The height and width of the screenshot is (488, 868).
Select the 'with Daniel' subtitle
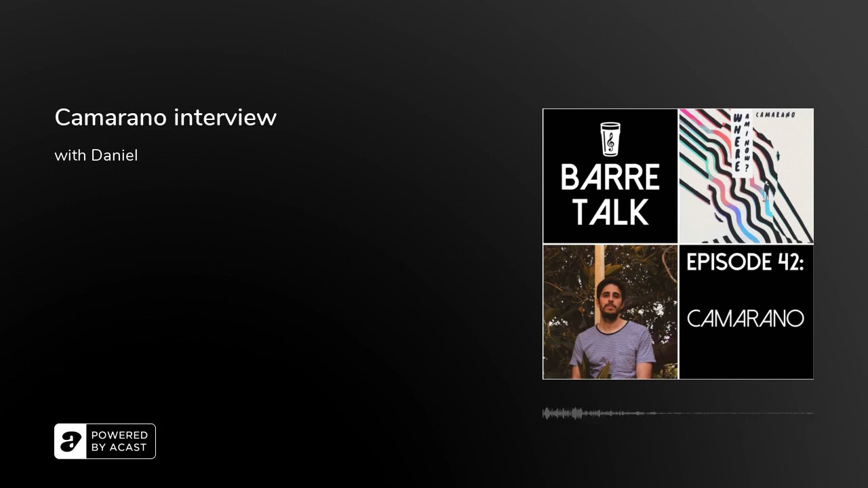[96, 155]
